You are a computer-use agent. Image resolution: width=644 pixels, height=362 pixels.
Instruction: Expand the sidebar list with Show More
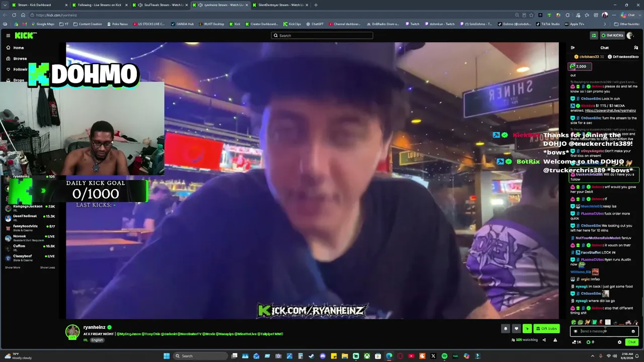pyautogui.click(x=13, y=267)
